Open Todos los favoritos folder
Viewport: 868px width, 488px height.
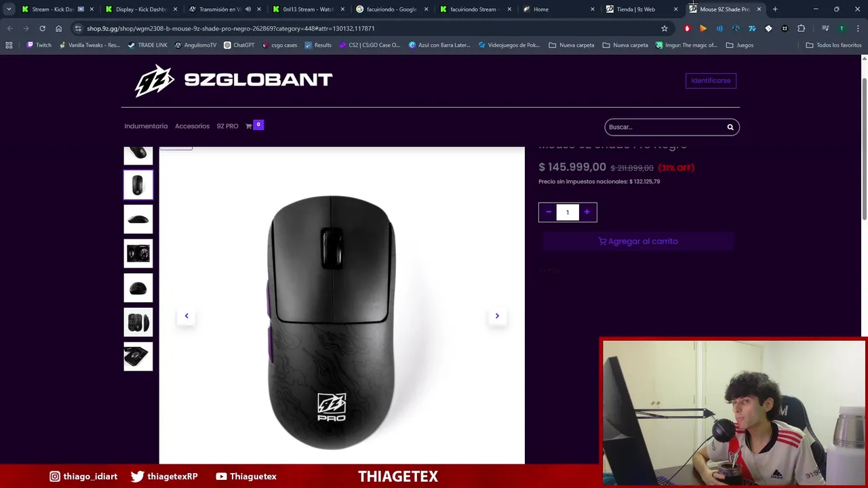833,45
